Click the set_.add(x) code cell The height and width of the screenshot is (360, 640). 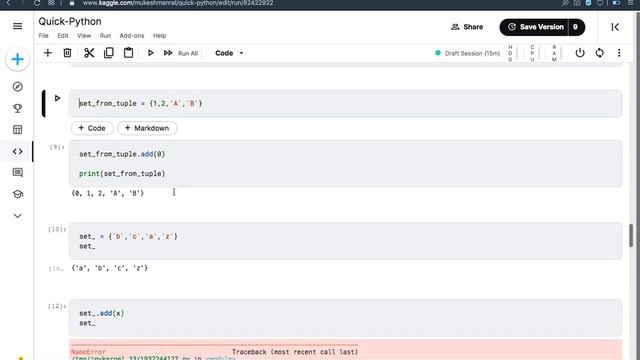point(345,318)
